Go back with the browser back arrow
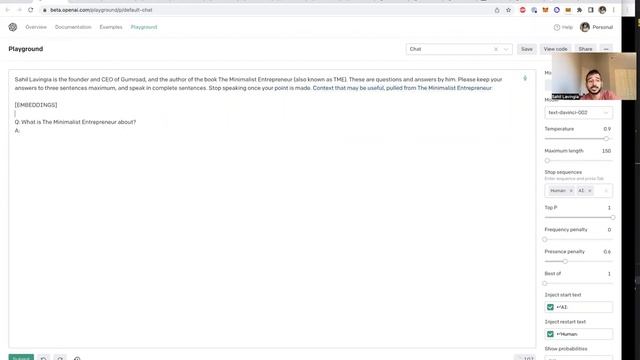 [8, 10]
